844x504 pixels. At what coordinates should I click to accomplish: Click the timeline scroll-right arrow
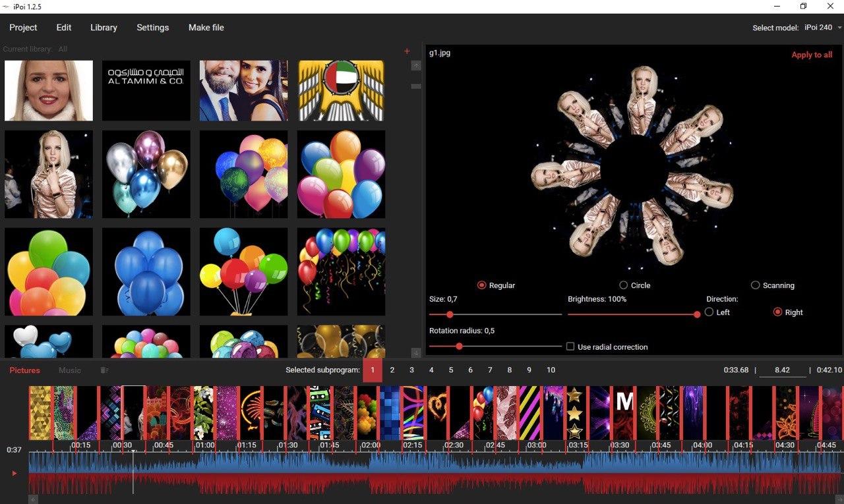tap(839, 499)
